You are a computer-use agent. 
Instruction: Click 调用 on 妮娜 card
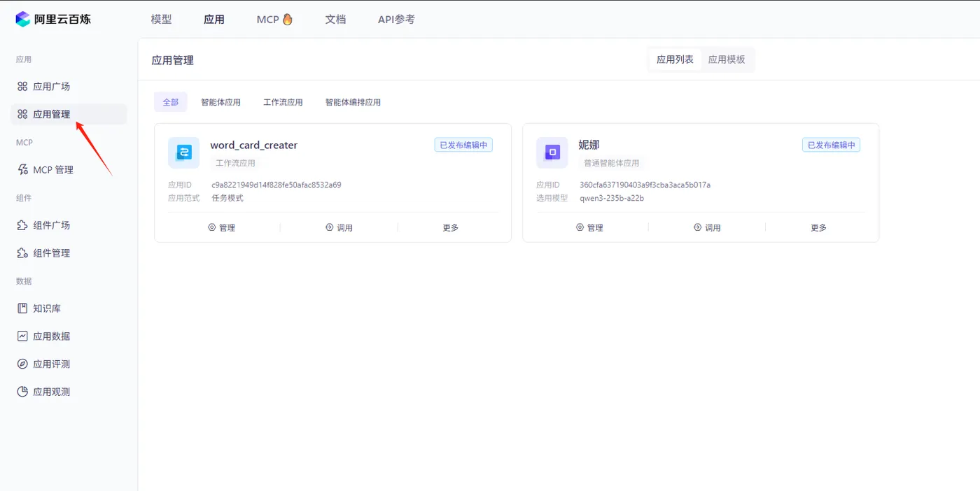[707, 227]
